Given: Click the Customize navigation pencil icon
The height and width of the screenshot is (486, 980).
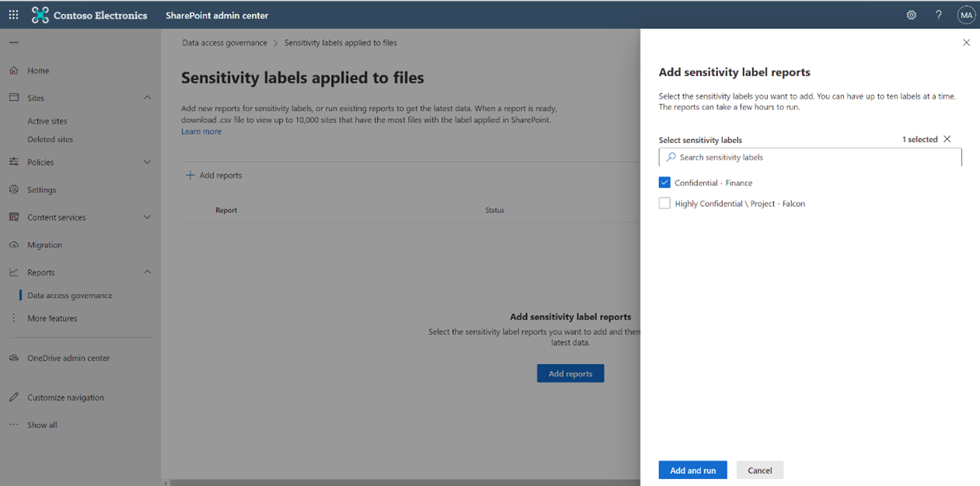Looking at the screenshot, I should click(13, 397).
